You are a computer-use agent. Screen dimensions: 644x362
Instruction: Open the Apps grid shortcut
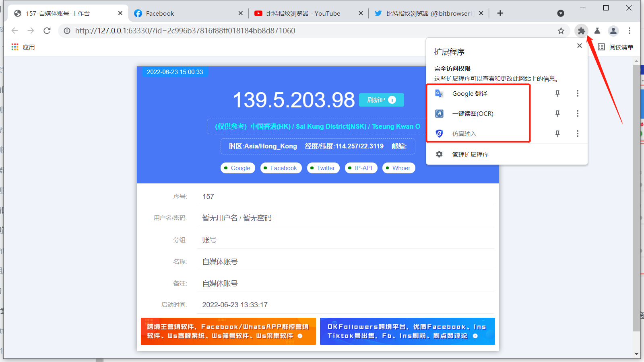coord(15,47)
